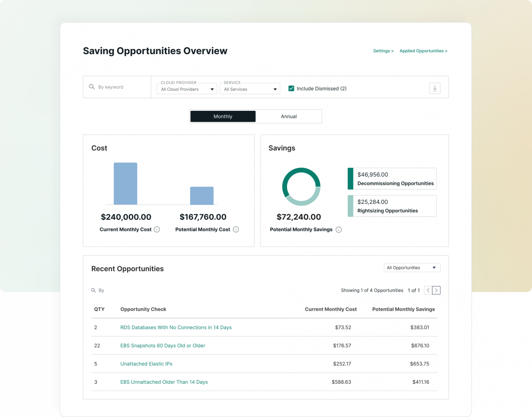Click the Decommissioning Opportunities green color bar
Screen dimensions: 532x417
(350, 179)
